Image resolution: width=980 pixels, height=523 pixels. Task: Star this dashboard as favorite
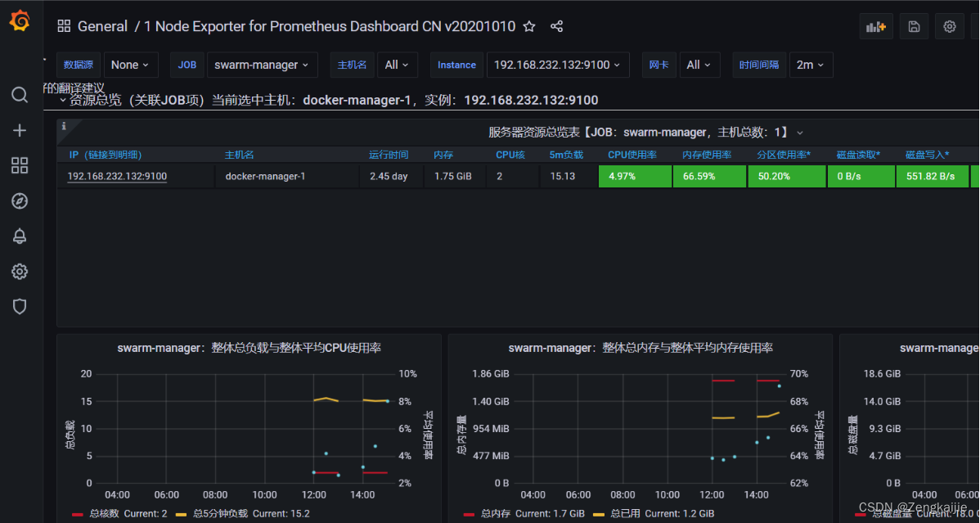529,26
